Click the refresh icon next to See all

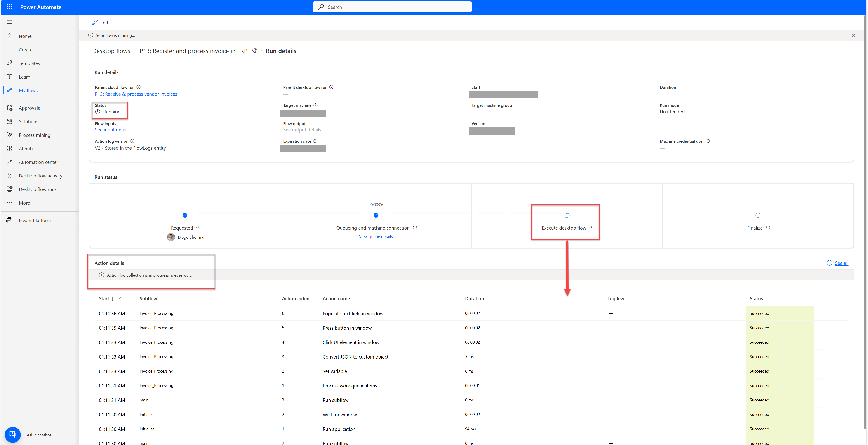point(829,263)
